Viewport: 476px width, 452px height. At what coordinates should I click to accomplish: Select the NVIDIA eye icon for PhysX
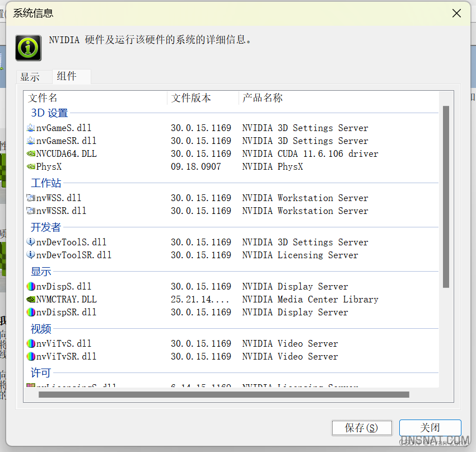click(31, 166)
